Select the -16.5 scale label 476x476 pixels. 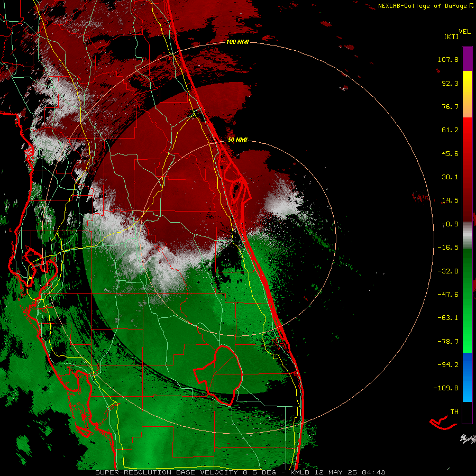tap(448, 248)
